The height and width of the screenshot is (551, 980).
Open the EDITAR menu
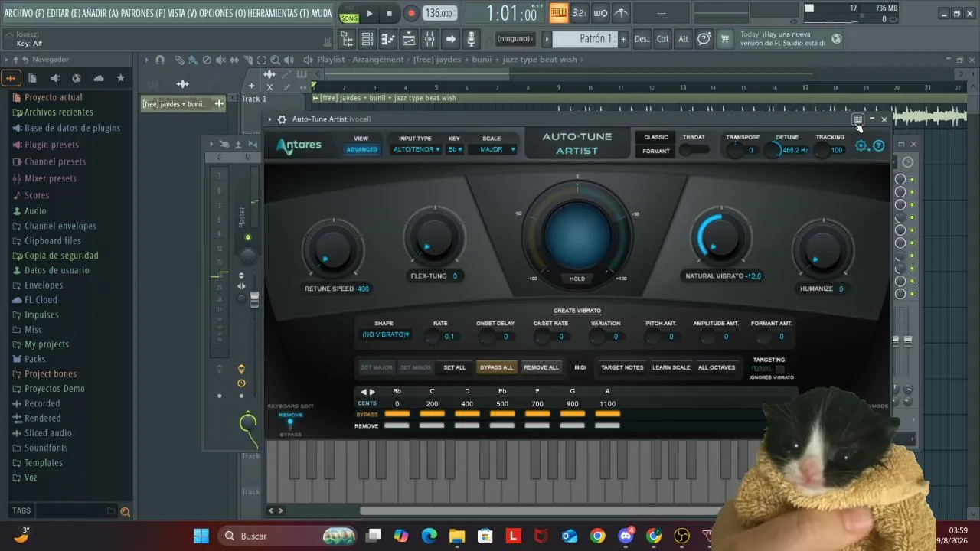click(x=64, y=13)
